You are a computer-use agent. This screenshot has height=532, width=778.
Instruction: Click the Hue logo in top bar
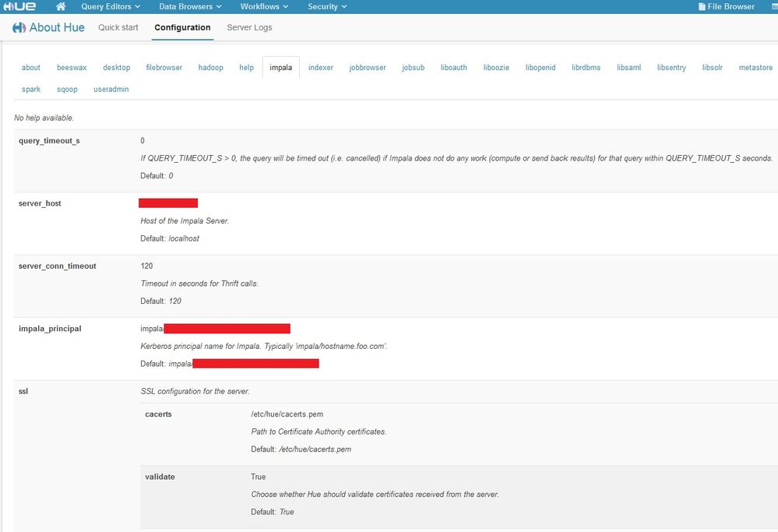[19, 6]
